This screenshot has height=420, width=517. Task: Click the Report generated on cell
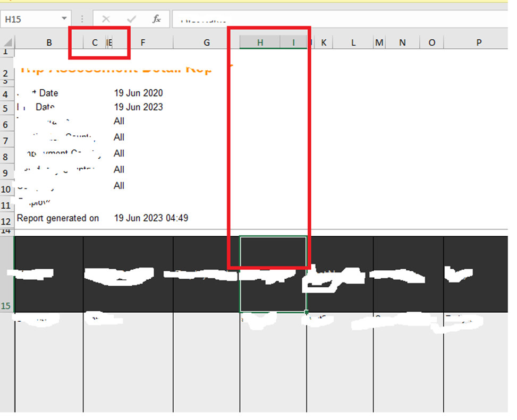pyautogui.click(x=58, y=218)
